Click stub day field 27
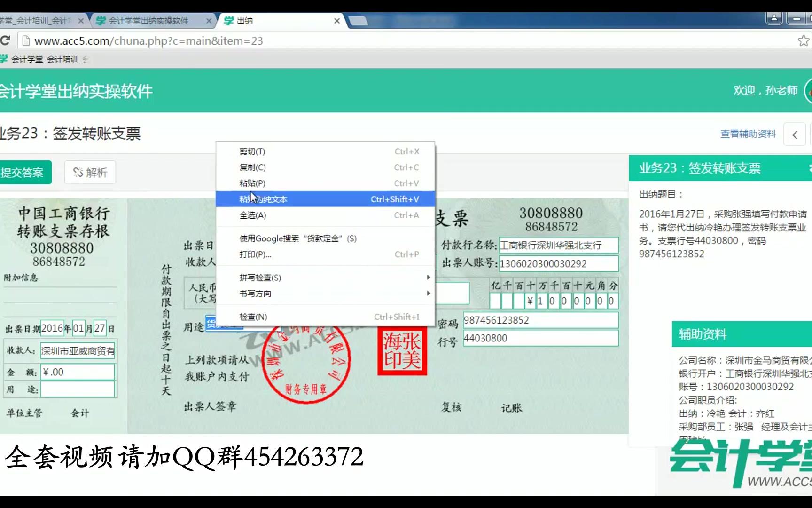This screenshot has height=508, width=812. 100,328
